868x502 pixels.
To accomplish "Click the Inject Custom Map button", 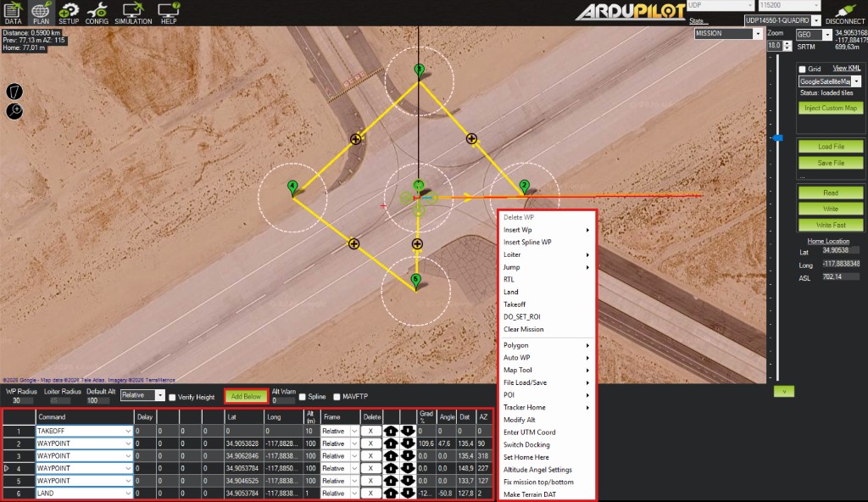I will point(831,108).
